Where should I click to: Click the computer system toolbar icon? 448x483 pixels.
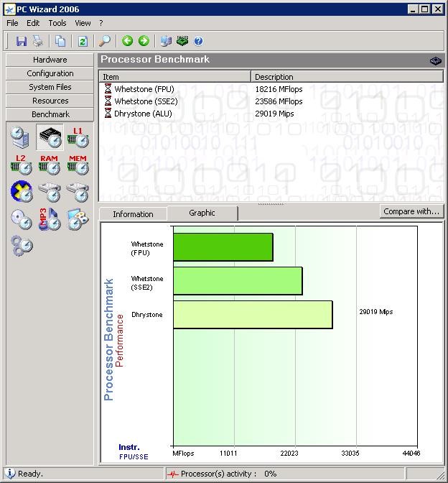tap(166, 41)
